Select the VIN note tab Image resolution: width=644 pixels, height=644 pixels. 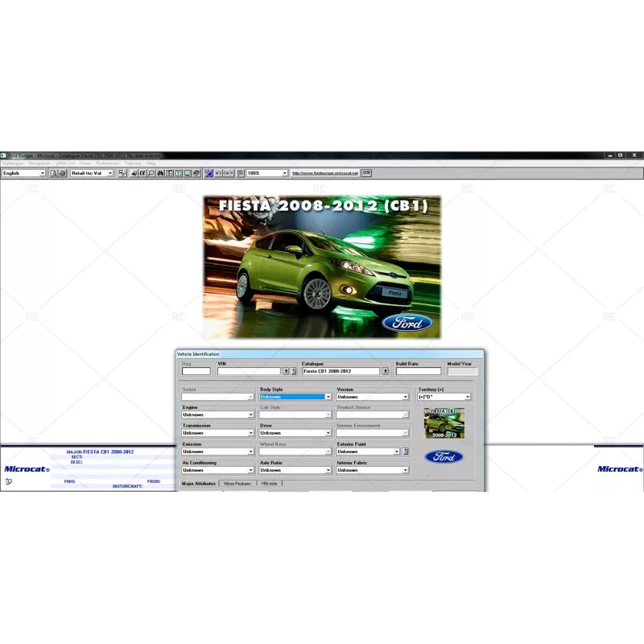coord(269,483)
